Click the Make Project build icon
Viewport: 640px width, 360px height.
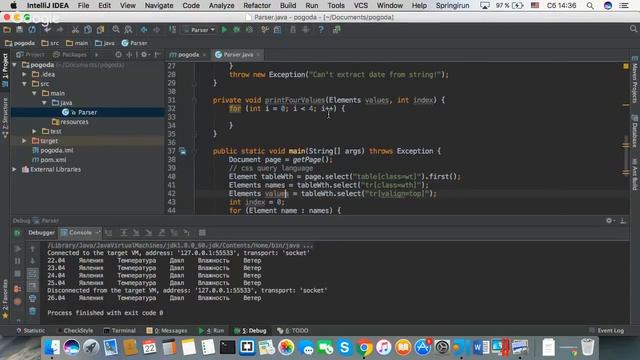coord(172,30)
